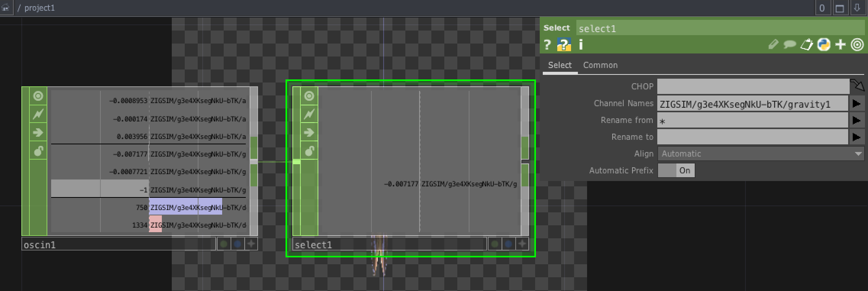The height and width of the screenshot is (291, 868).
Task: Expand Rename from arrow menu
Action: 856,121
